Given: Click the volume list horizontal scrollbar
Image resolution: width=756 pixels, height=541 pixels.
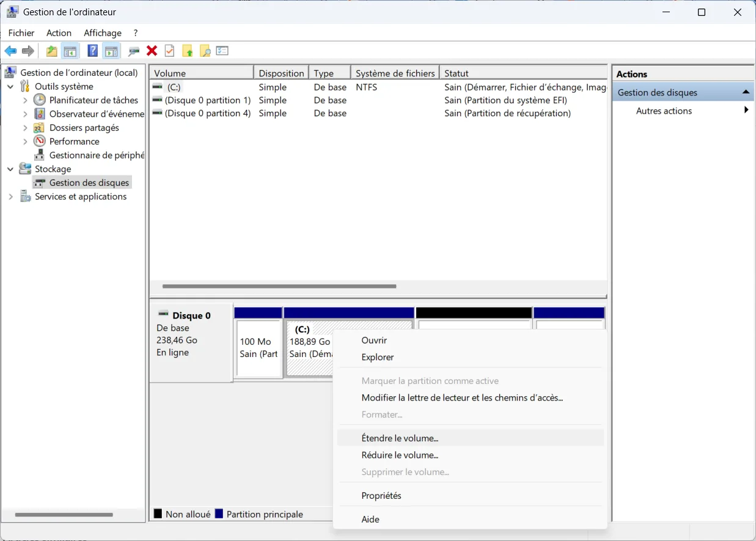Looking at the screenshot, I should coord(279,286).
